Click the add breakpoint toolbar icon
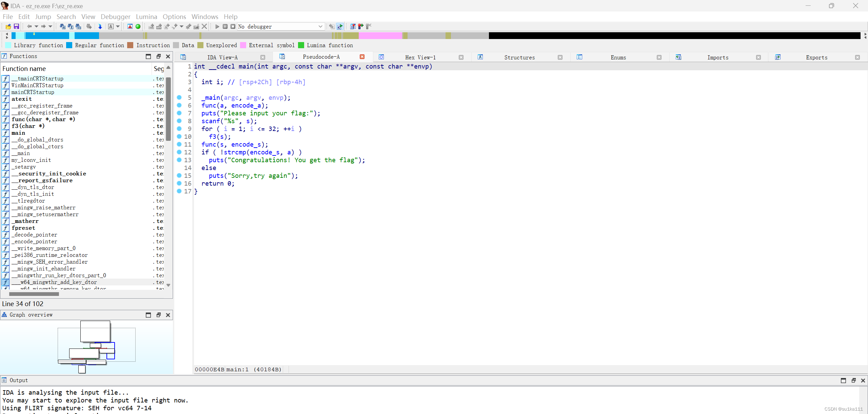Image resolution: width=868 pixels, height=414 pixels. point(360,26)
